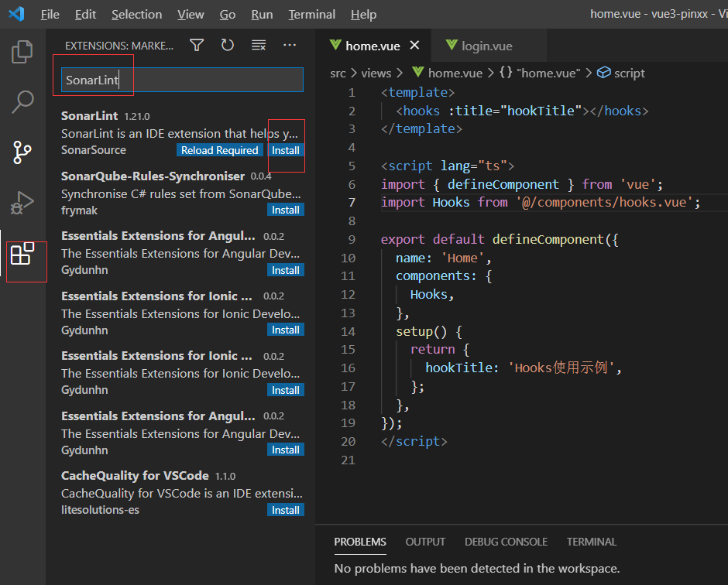Screen dimensions: 728x585
Task: Click the filter extensions funnel icon
Action: [x=197, y=46]
